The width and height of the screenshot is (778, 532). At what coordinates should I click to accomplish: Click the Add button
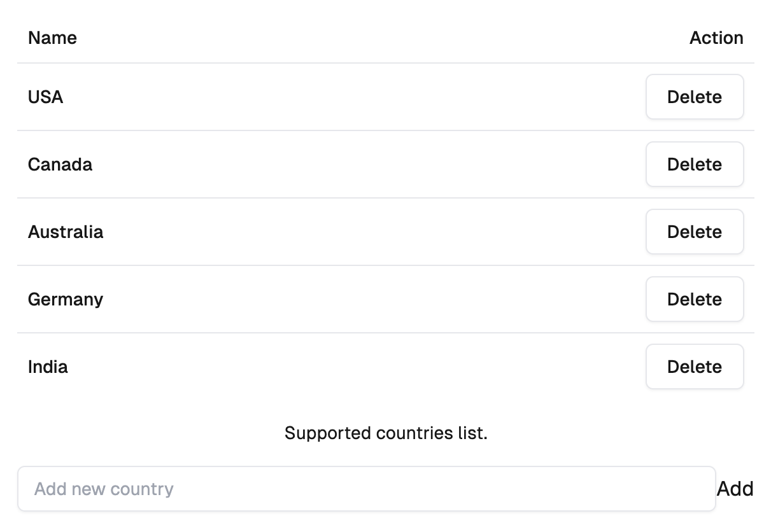pyautogui.click(x=735, y=489)
